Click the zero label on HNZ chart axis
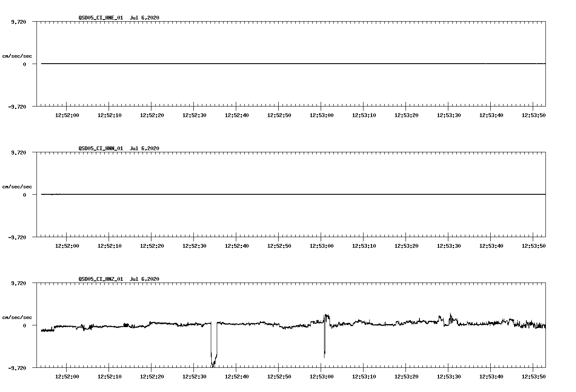This screenshot has width=576, height=392. click(25, 325)
